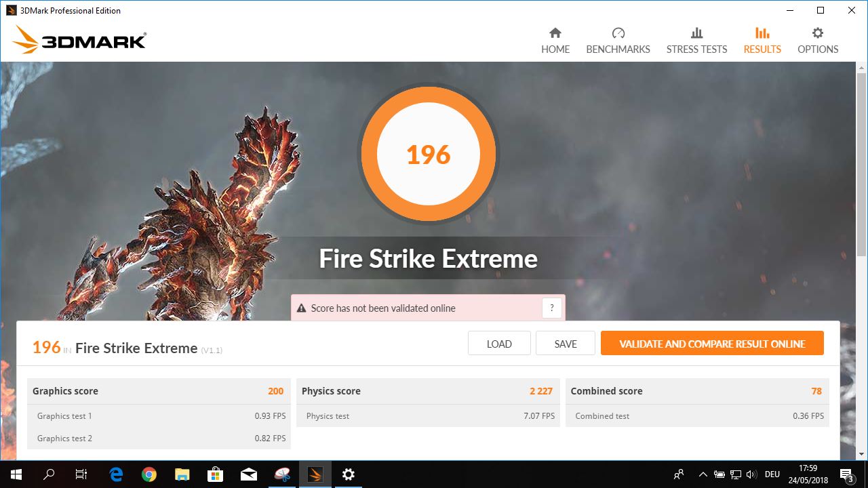Open Task View on taskbar

tap(81, 474)
